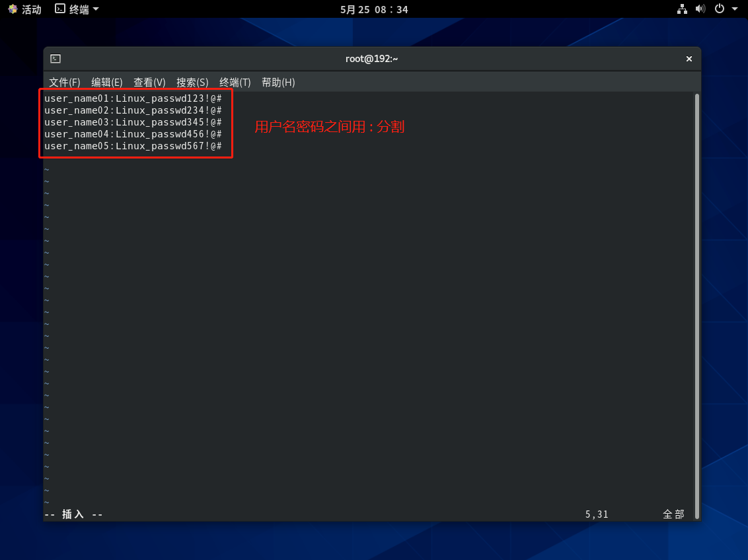The height and width of the screenshot is (560, 748).
Task: Click the volume speaker icon
Action: click(x=701, y=9)
